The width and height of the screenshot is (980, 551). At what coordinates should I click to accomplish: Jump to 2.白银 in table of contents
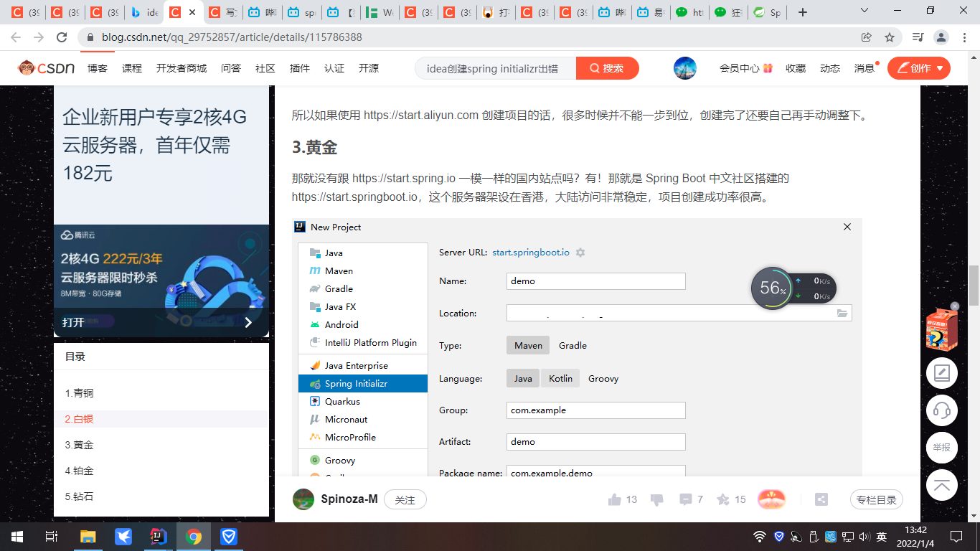[80, 419]
